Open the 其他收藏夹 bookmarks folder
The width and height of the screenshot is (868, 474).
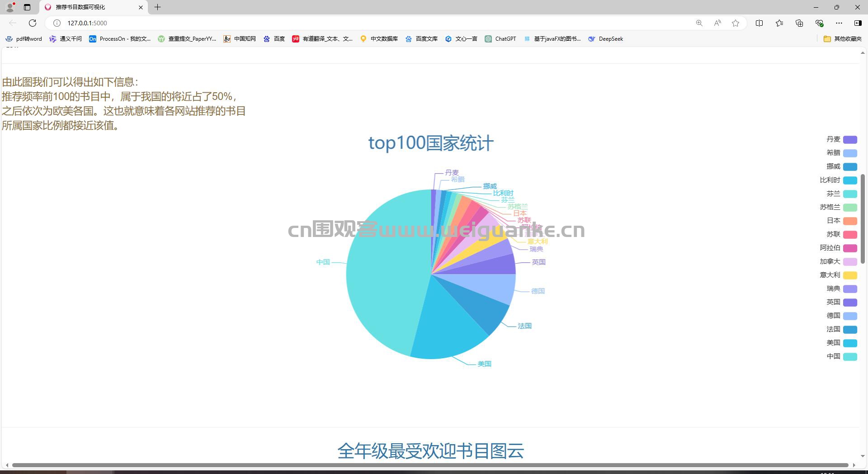tap(843, 39)
